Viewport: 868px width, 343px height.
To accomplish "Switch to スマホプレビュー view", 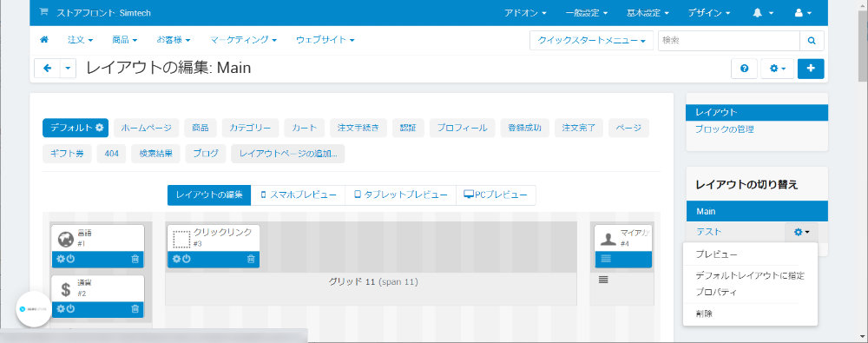I will 298,195.
